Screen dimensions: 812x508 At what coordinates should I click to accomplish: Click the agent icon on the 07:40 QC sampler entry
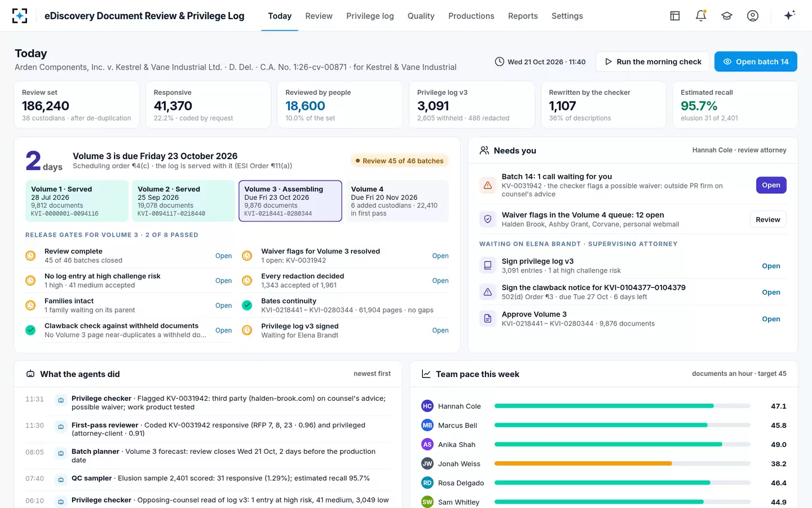tap(60, 480)
